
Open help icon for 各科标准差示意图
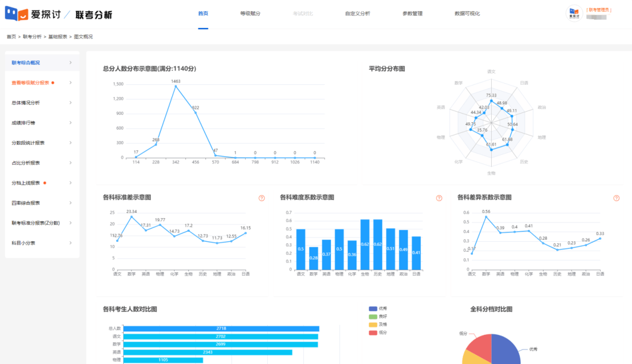(x=261, y=198)
